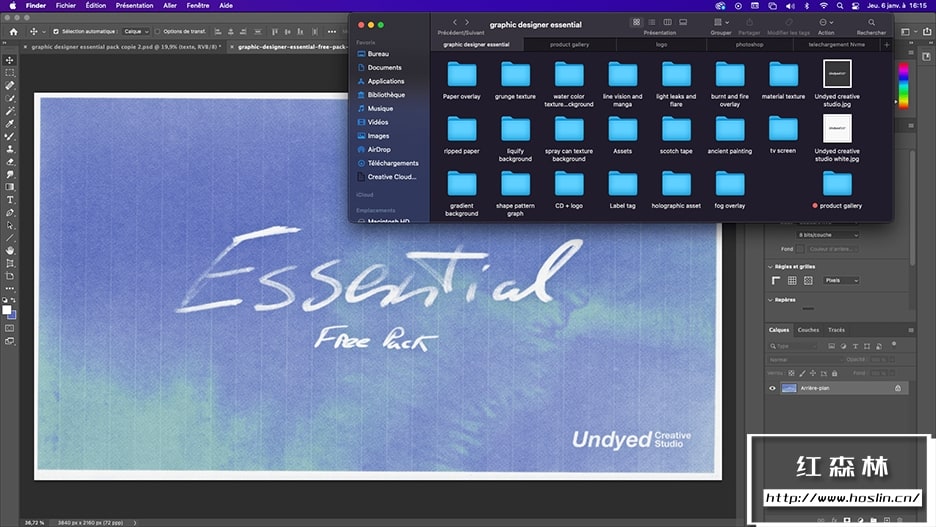This screenshot has height=527, width=936.
Task: Open the Calques panel menu icon
Action: click(x=911, y=330)
